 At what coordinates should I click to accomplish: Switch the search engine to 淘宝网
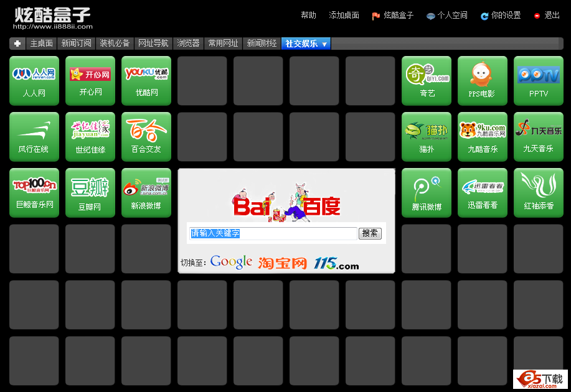point(283,263)
